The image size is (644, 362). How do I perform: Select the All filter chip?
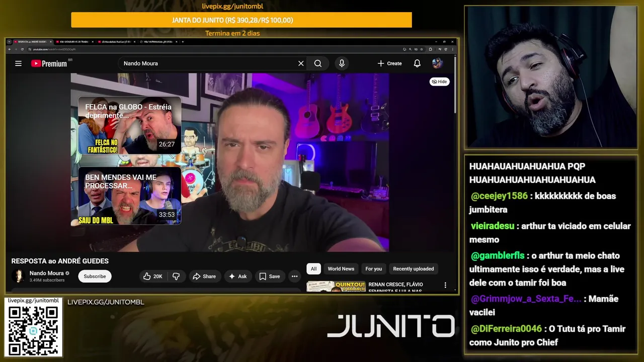313,268
